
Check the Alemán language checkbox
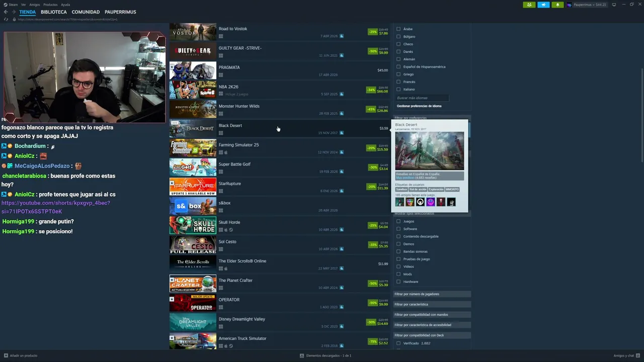[x=398, y=59]
